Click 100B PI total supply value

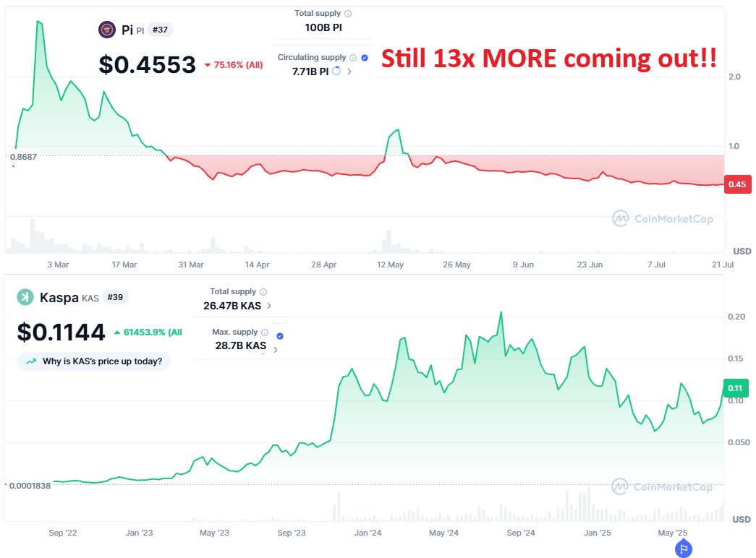pyautogui.click(x=323, y=28)
